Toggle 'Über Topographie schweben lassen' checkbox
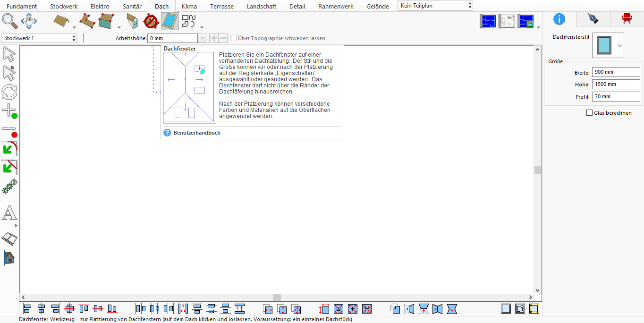The image size is (644, 323). (233, 38)
